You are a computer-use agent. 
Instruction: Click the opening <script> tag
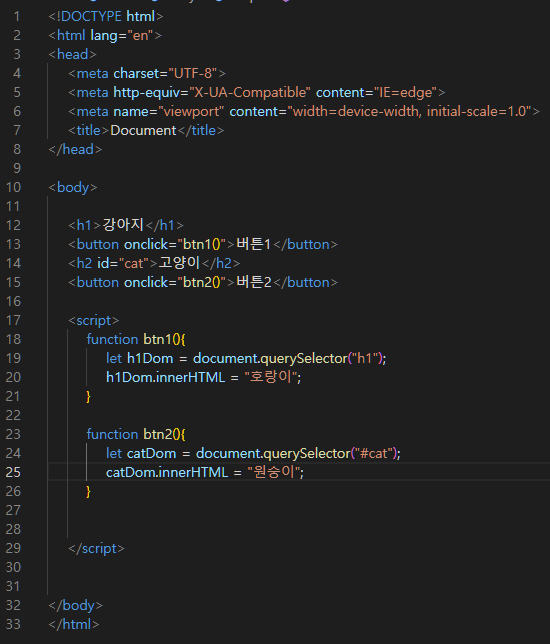[94, 320]
